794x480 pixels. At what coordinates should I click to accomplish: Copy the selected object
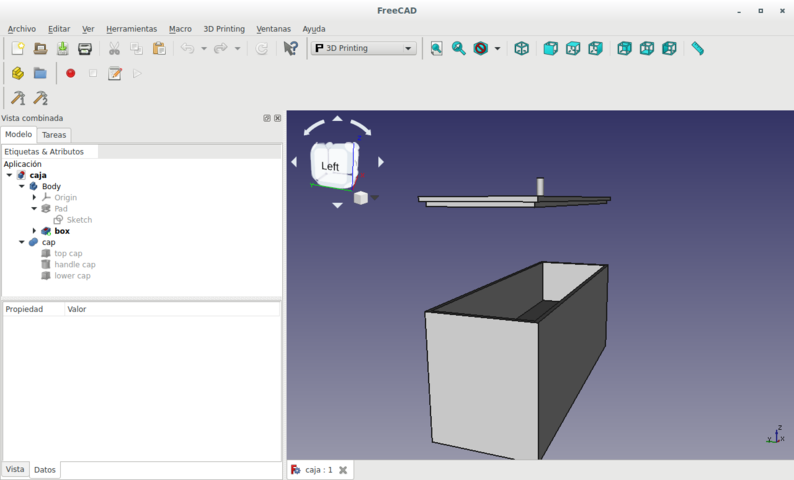tap(136, 49)
